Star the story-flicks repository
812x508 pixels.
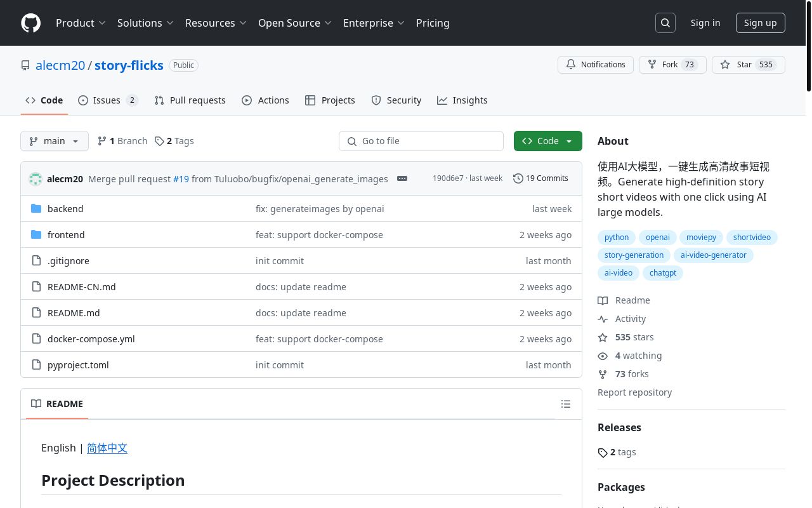pos(748,65)
